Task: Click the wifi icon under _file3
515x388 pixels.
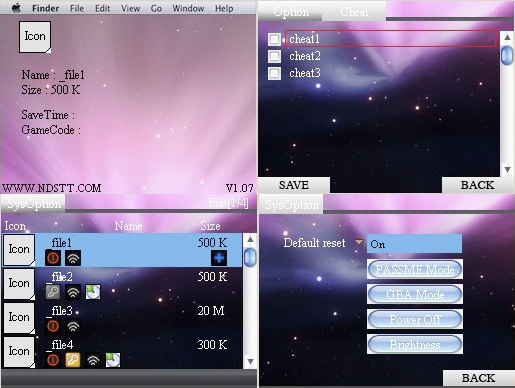Action: pos(73,326)
